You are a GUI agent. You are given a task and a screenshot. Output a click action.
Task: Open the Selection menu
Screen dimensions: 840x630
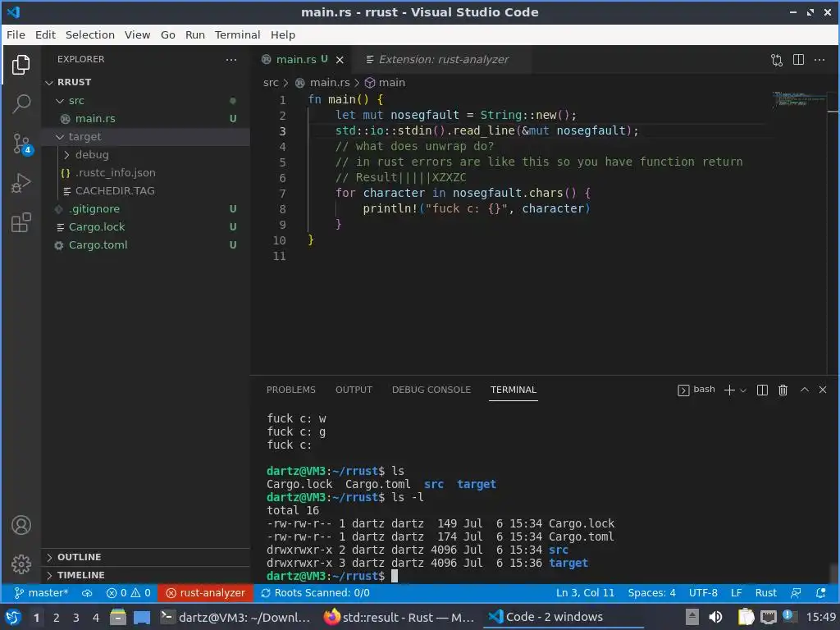point(90,34)
